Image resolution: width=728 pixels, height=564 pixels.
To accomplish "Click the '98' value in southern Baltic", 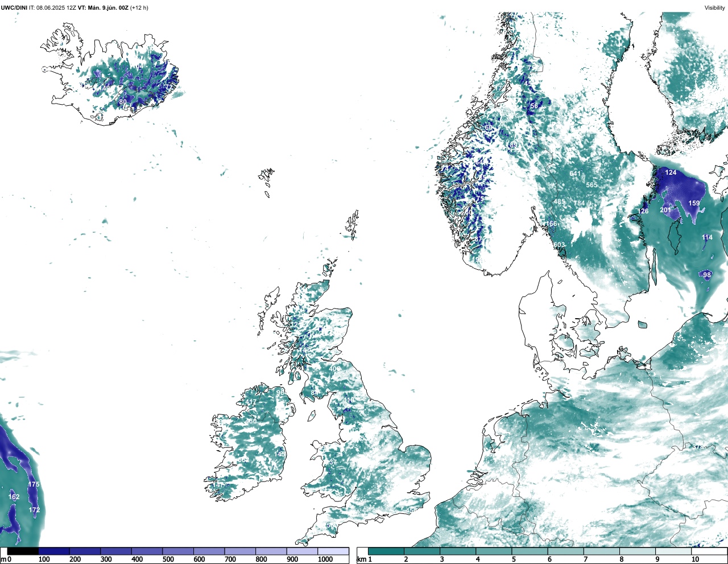I will tap(707, 275).
